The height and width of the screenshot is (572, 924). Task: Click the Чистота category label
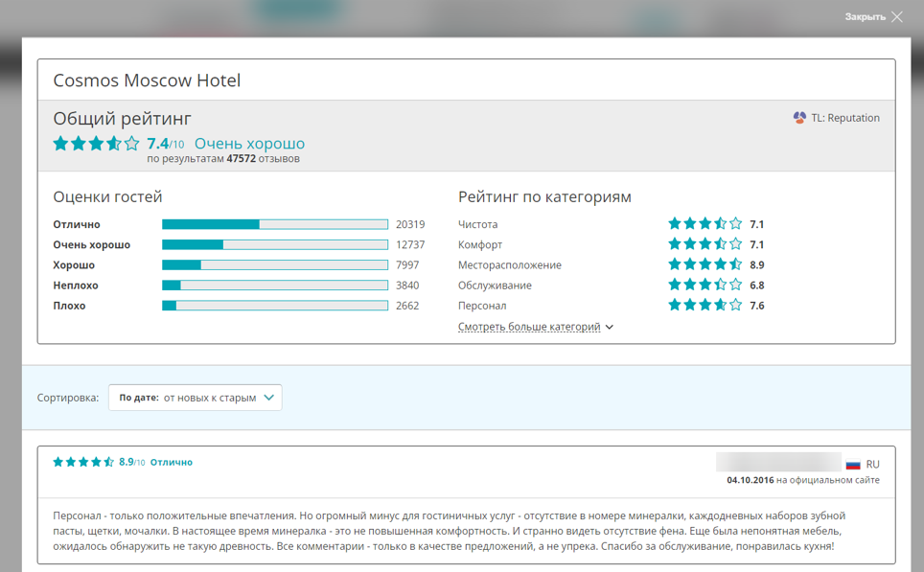478,224
